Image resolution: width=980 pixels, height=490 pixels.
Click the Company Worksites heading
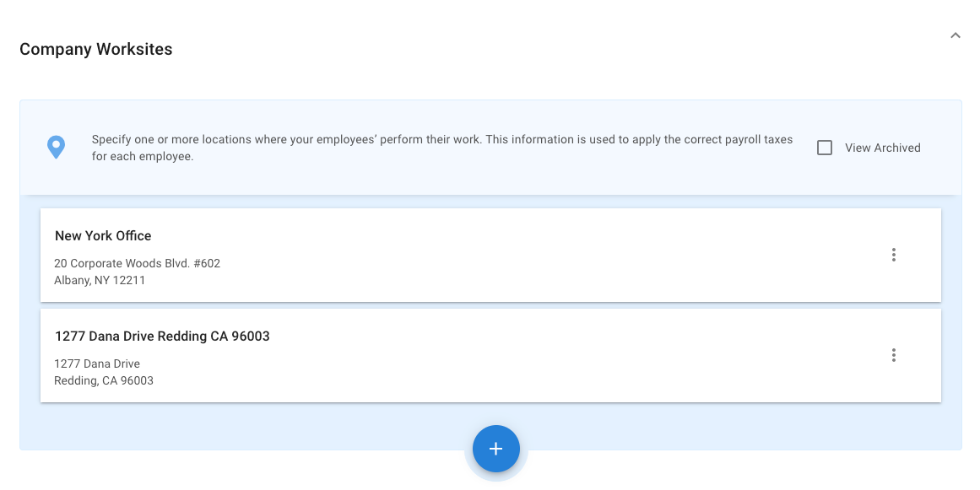click(96, 49)
